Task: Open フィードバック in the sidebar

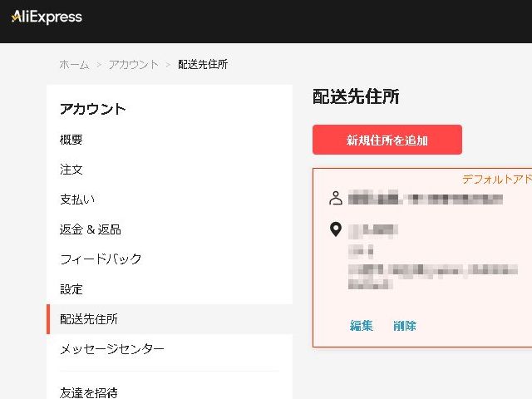Action: pos(101,259)
